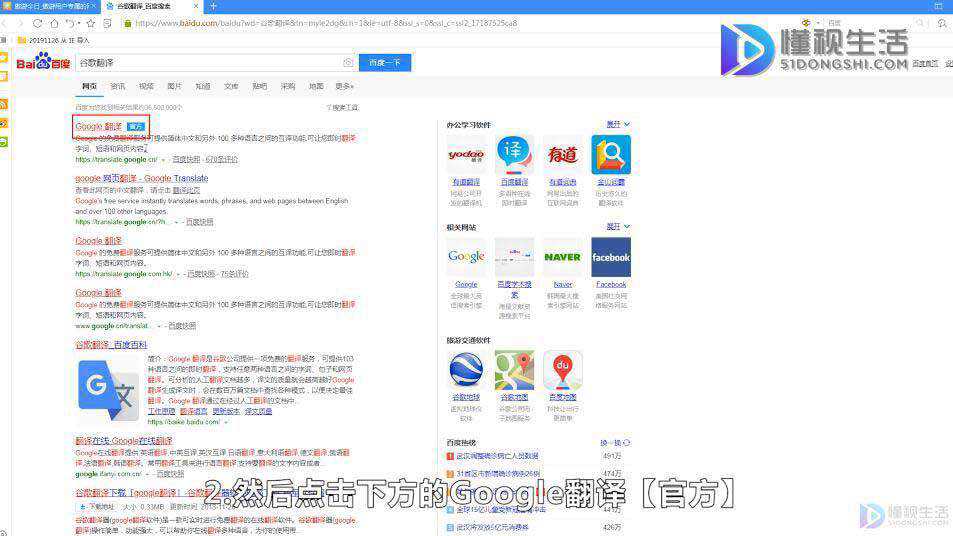Open the 搜索工具 filter expander
Screen dimensions: 953x536
(342, 108)
